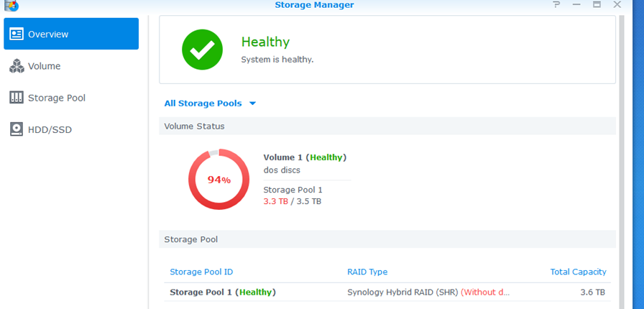
Task: Switch to the Overview section
Action: [71, 34]
